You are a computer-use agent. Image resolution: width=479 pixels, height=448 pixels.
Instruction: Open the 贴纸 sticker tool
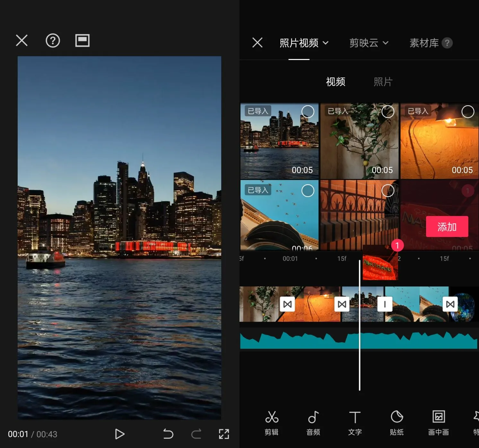pyautogui.click(x=396, y=423)
